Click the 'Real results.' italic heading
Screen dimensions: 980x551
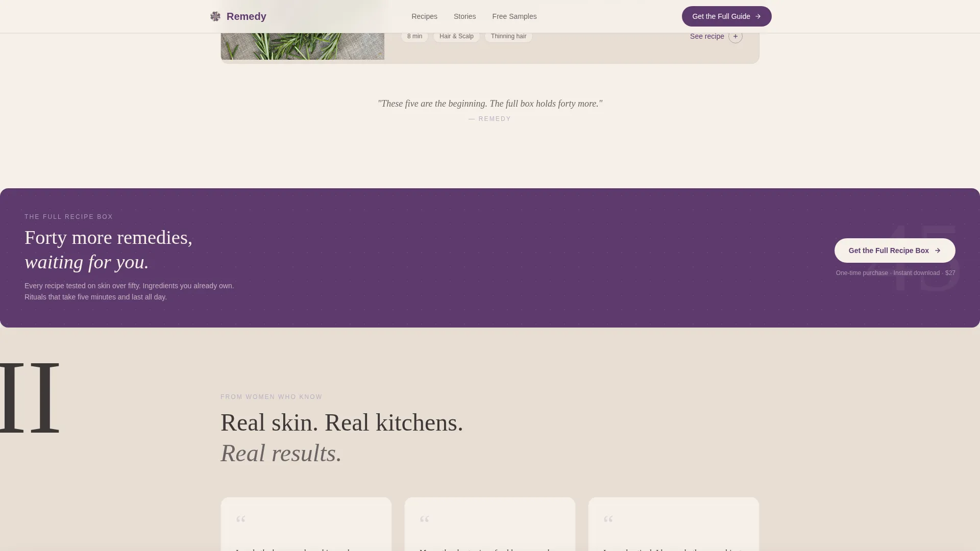pos(281,453)
